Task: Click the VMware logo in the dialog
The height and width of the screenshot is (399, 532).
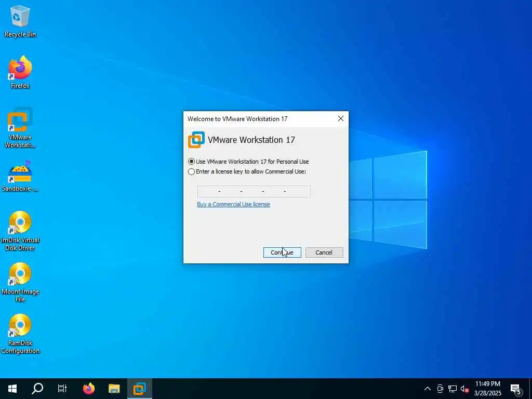Action: 196,140
